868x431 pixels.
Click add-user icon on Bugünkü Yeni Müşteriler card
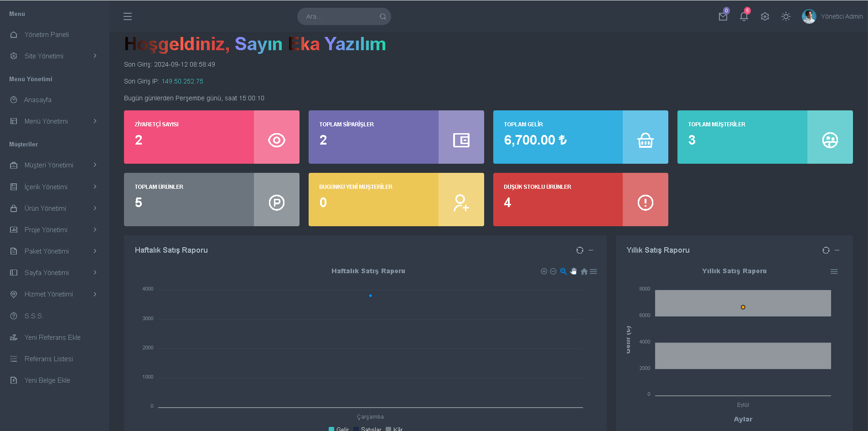[461, 203]
